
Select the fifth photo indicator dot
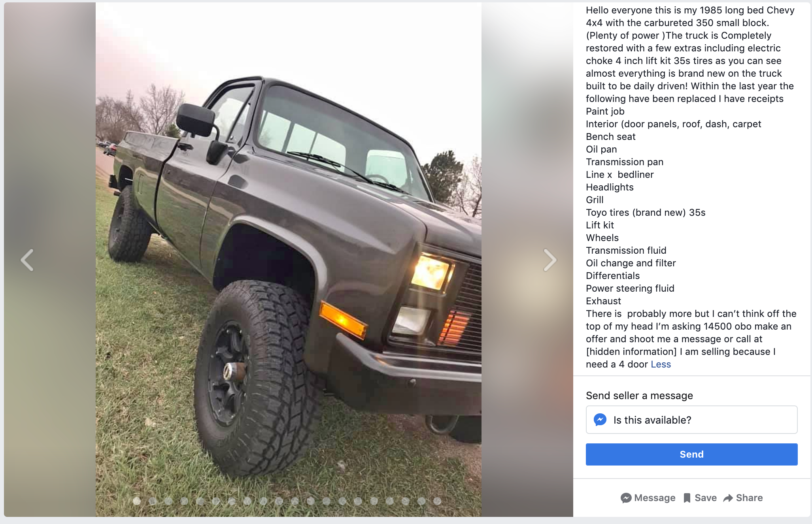[x=200, y=501]
